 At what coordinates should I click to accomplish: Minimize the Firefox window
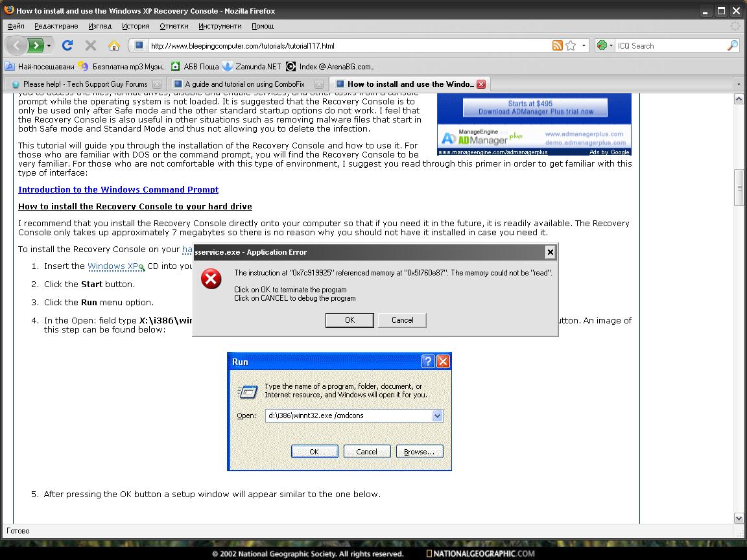tap(706, 10)
